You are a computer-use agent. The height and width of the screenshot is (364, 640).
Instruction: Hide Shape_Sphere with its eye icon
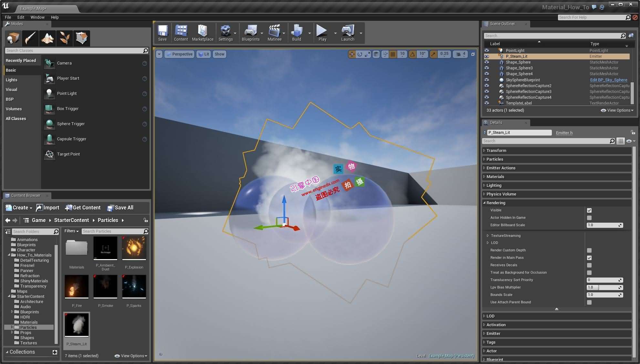tap(487, 62)
